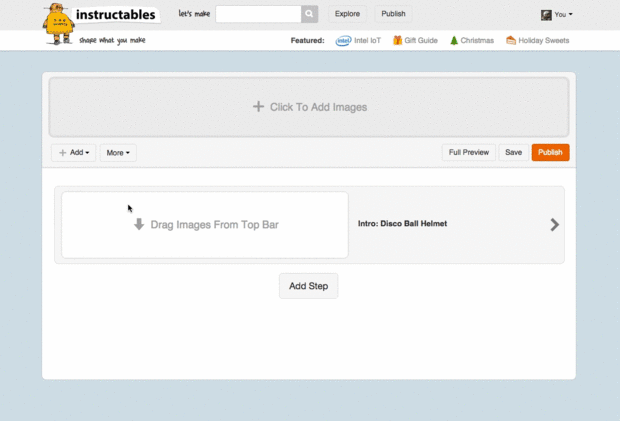Click Publish in the top navigation

tap(393, 14)
